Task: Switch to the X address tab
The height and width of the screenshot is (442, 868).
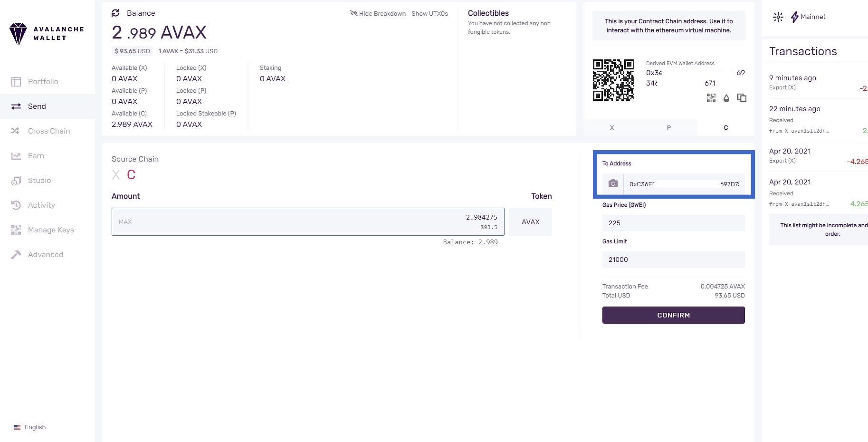Action: click(x=612, y=127)
